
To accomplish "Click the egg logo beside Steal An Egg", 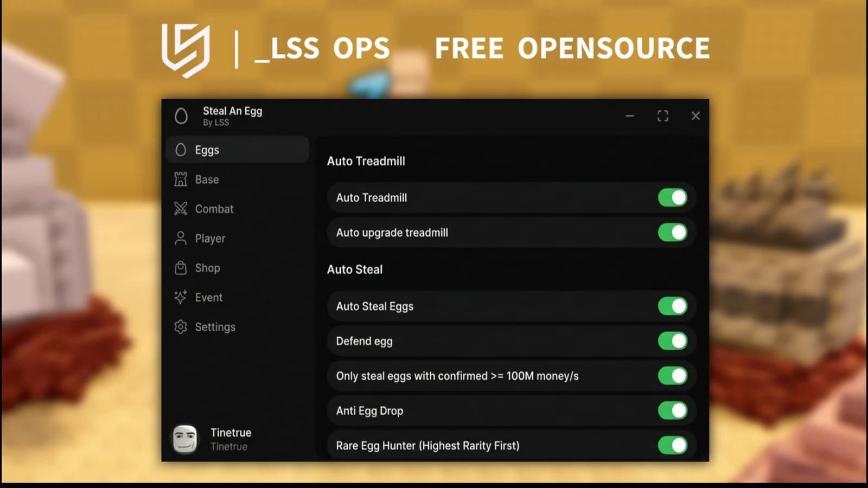I will 181,116.
